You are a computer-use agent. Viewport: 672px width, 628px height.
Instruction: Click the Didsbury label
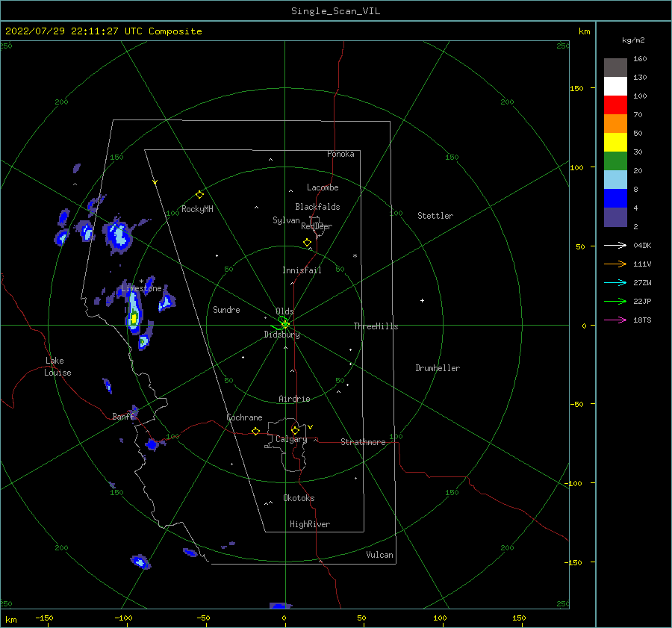point(281,335)
